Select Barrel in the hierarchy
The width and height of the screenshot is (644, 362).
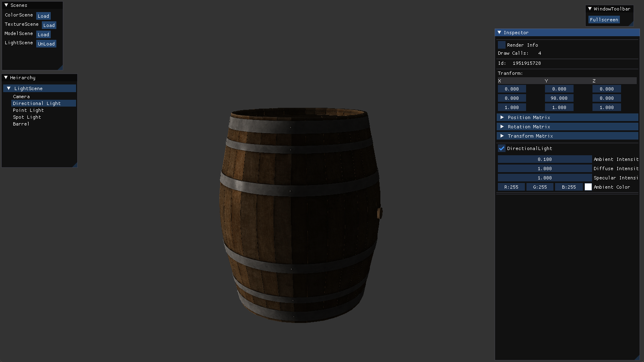click(x=21, y=124)
